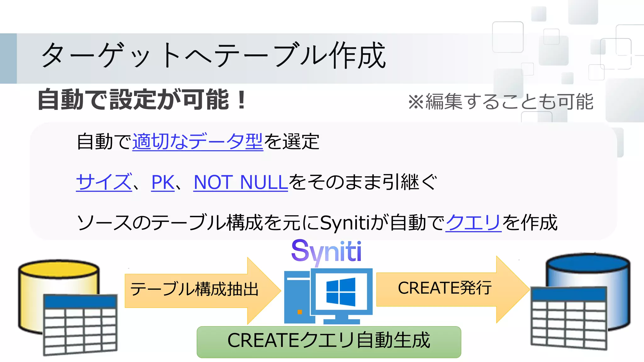
Task: Open the サイズ link
Action: click(x=104, y=182)
